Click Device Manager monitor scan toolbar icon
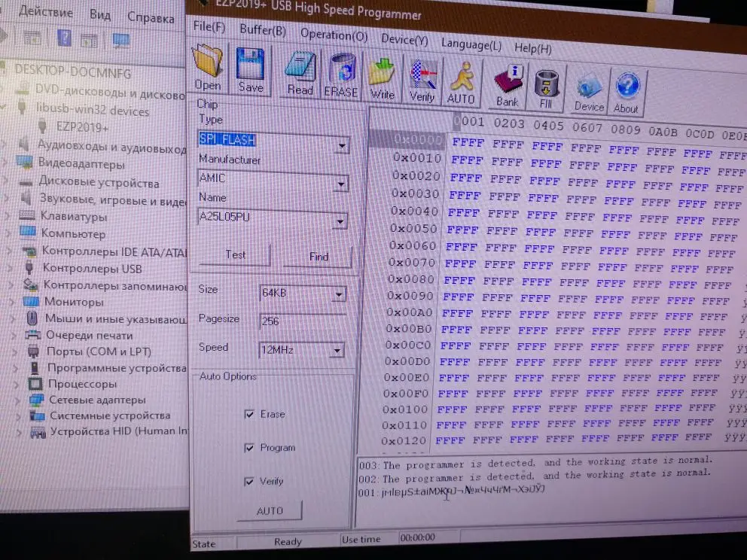 [x=121, y=41]
